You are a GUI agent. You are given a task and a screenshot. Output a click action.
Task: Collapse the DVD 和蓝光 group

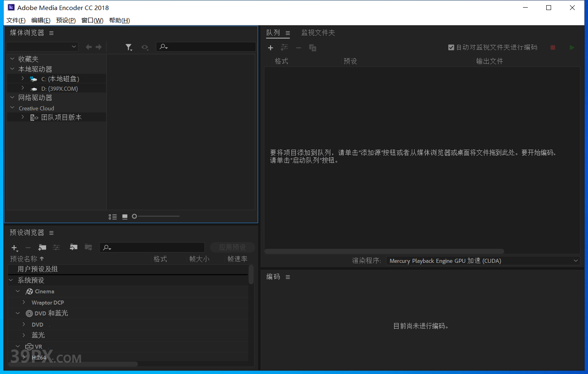(18, 313)
